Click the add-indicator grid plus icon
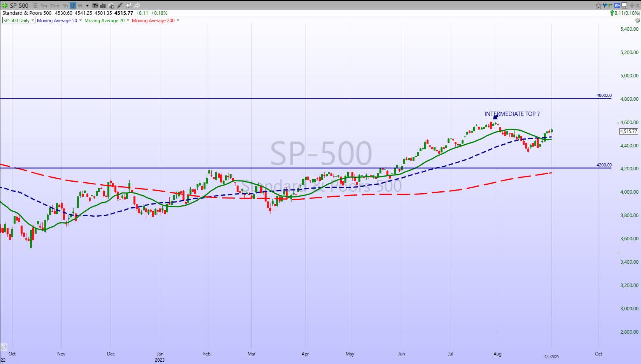The image size is (641, 364). pos(111,6)
